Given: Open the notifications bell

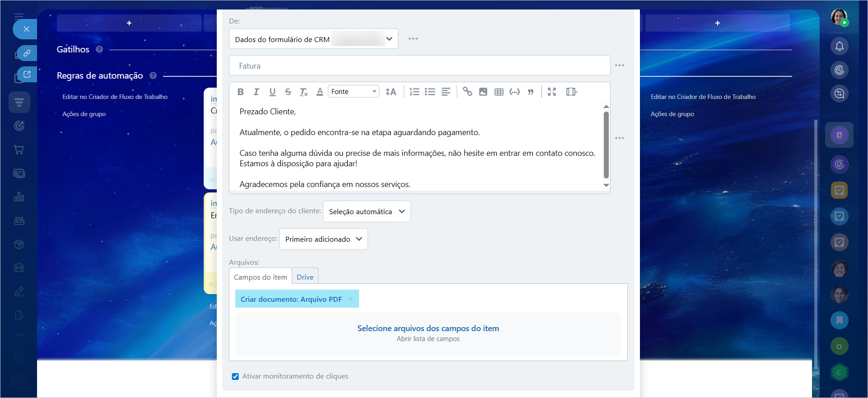Looking at the screenshot, I should (x=839, y=46).
